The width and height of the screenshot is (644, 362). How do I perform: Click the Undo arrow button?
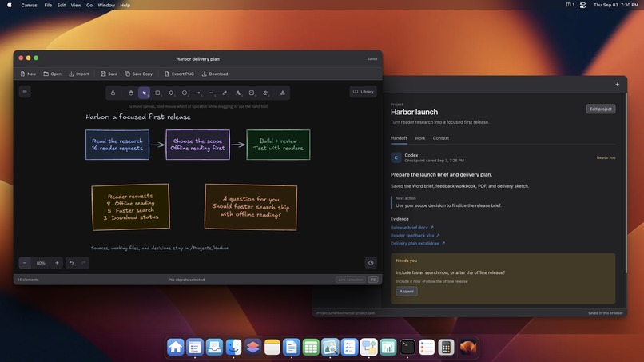pyautogui.click(x=71, y=263)
